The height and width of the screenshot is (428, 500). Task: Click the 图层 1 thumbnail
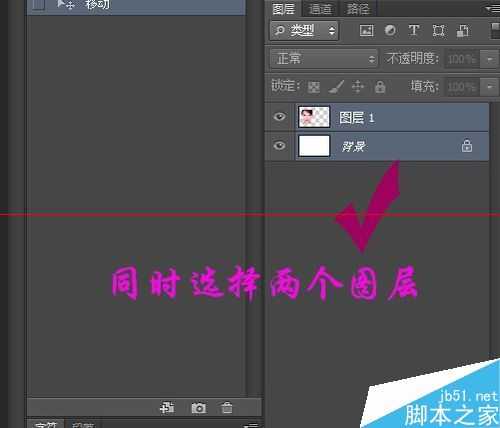314,117
